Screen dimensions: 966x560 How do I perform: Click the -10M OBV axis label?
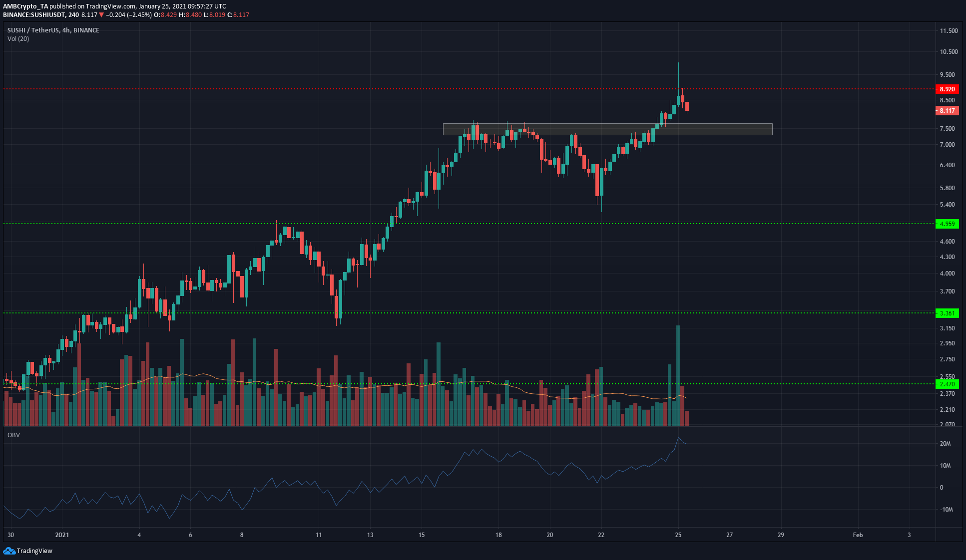[946, 510]
